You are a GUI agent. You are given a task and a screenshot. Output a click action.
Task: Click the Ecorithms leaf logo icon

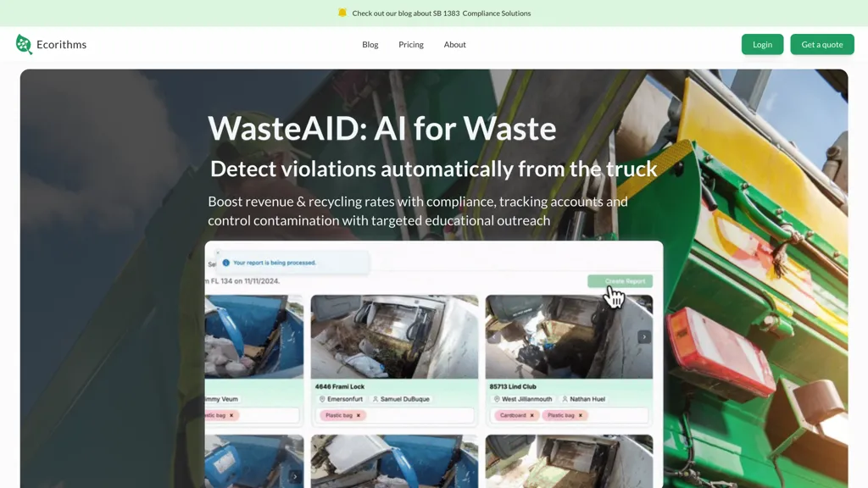[24, 44]
